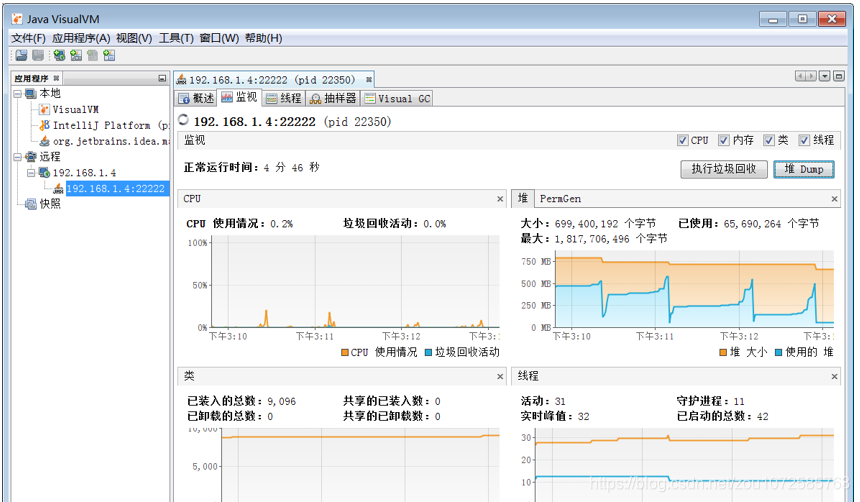The image size is (860, 502).
Task: Click the snapshots icon beside 快照
Action: (x=31, y=204)
